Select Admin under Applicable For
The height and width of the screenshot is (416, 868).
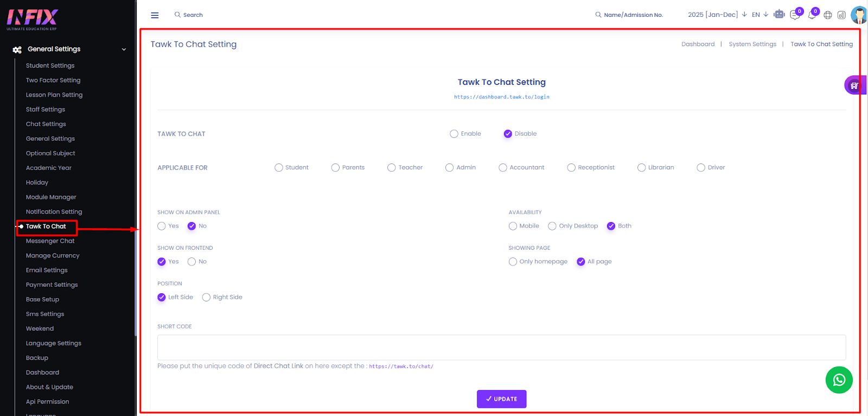tap(449, 167)
